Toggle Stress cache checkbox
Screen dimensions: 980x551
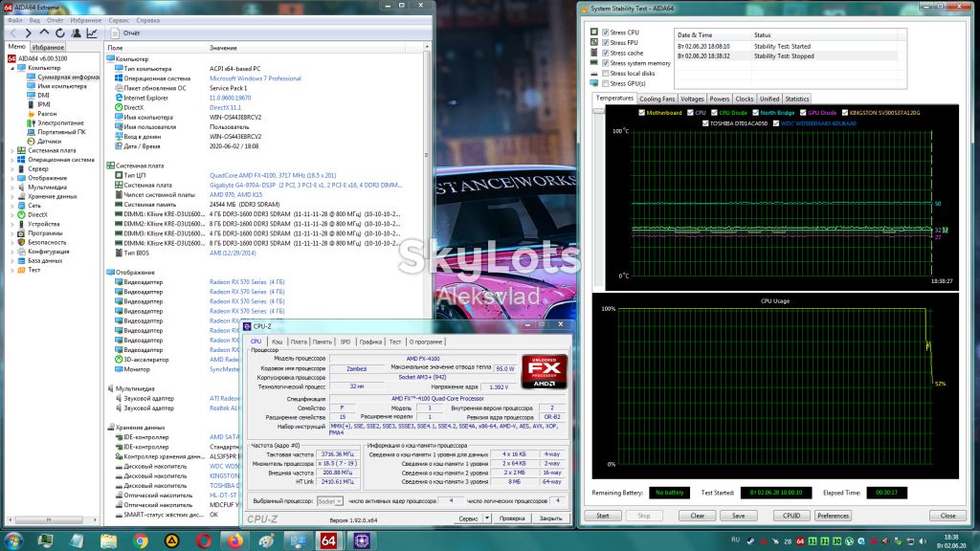606,54
